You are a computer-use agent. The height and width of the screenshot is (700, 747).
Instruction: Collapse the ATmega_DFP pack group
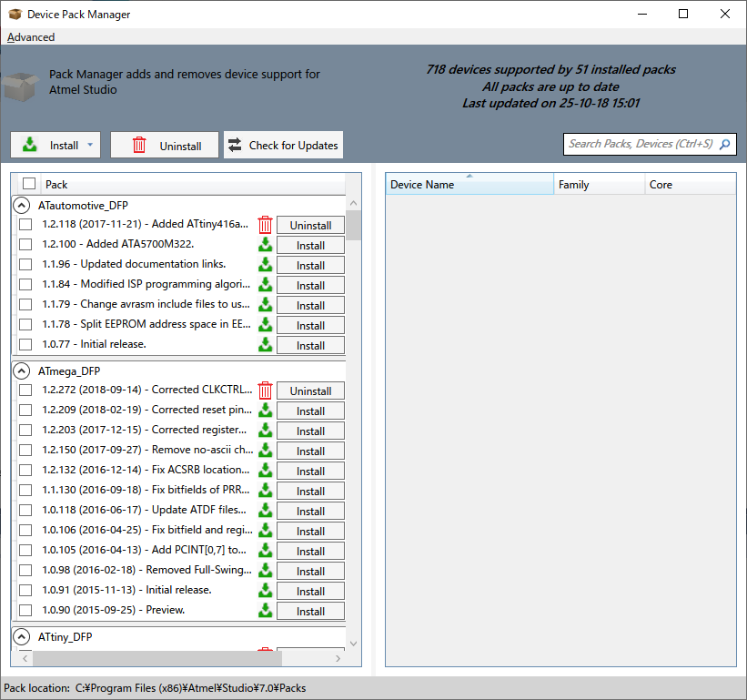pyautogui.click(x=22, y=371)
